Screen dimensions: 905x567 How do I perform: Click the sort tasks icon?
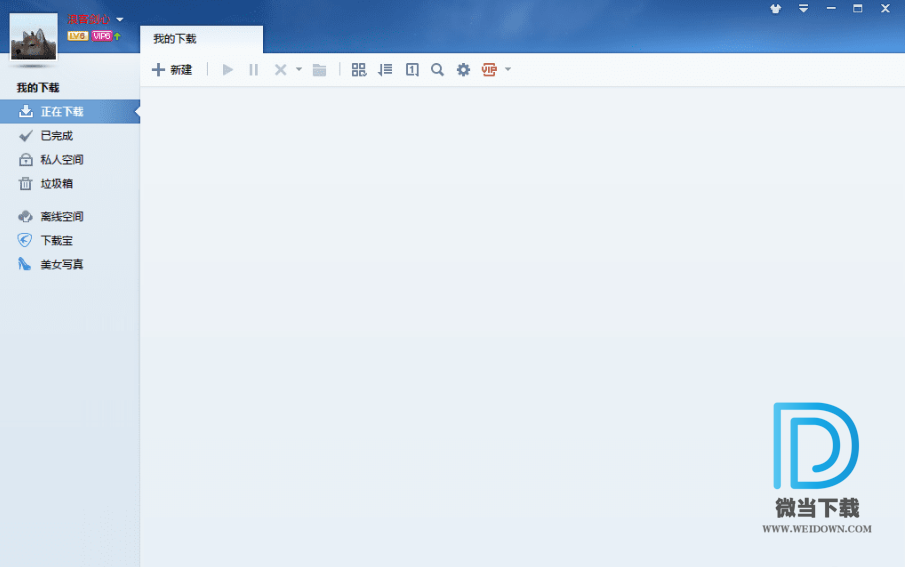[385, 70]
